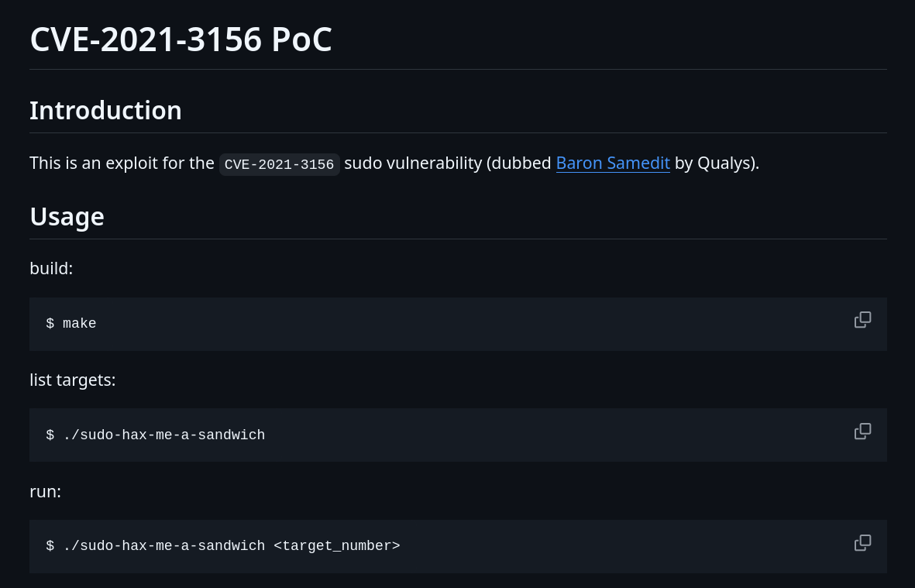Click sudo-hax-me-a-sandwich in the list targets block
This screenshot has width=915, height=588.
(x=172, y=435)
